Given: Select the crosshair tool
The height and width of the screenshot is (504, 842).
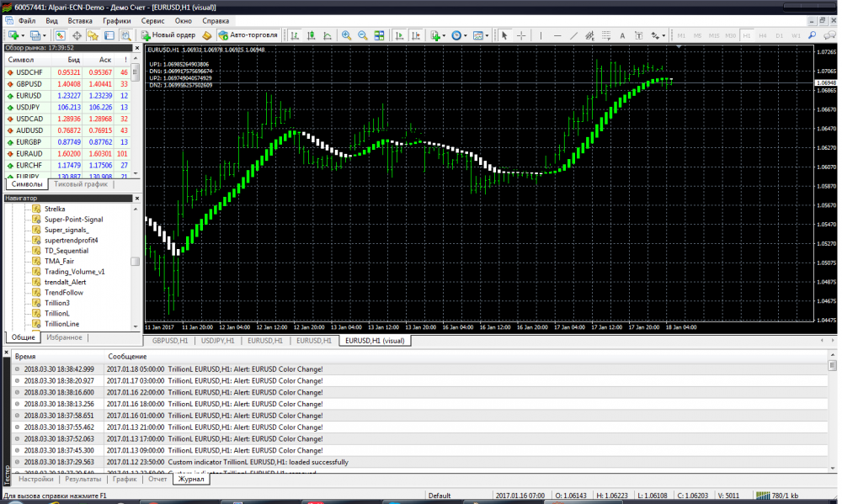Looking at the screenshot, I should tap(521, 35).
